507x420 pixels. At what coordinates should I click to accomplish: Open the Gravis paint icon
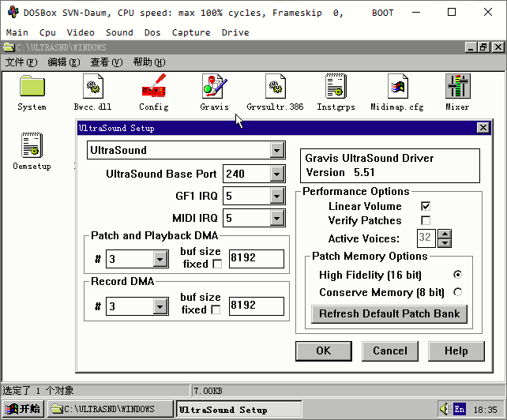214,86
